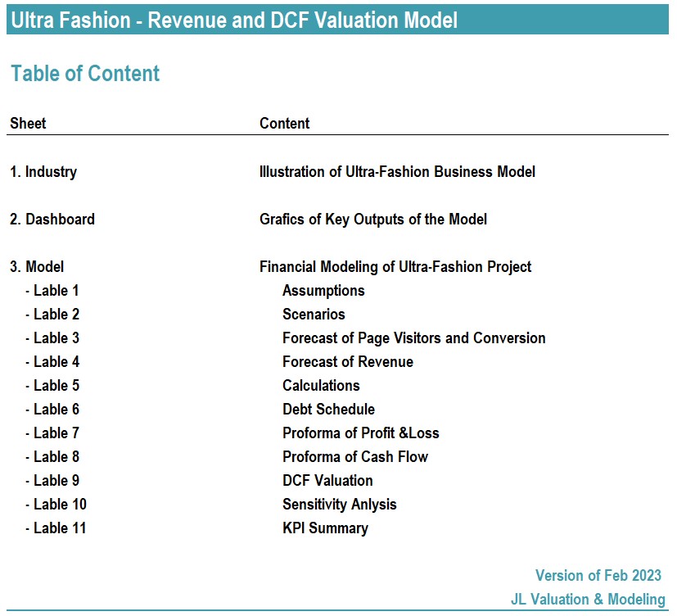The height and width of the screenshot is (616, 677).
Task: Click the title 'Ultra Fashion - Revenue and DCF Valuation Model'
Action: pos(234,20)
